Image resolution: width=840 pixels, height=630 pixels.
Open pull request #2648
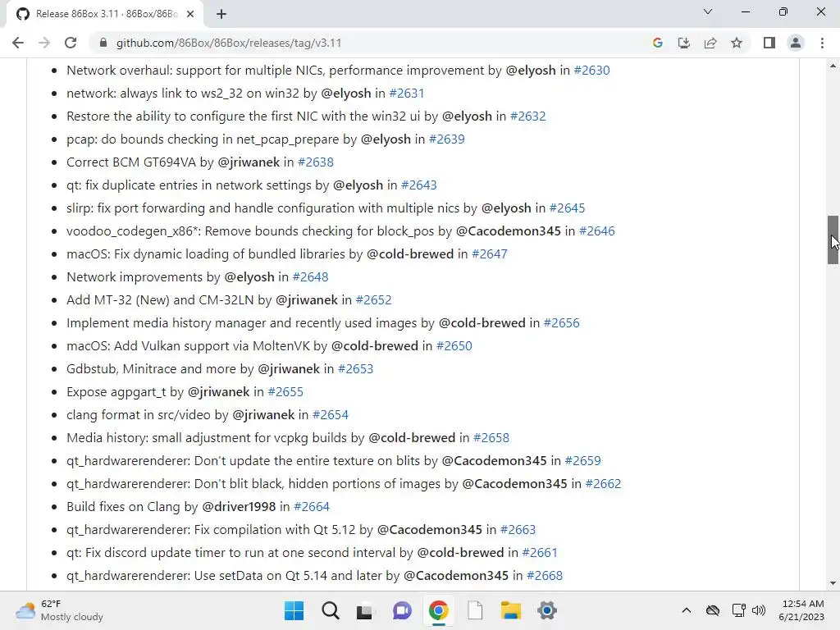[310, 277]
